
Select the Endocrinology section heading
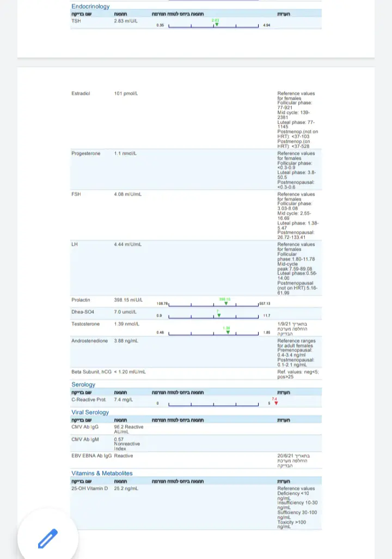[x=90, y=7]
